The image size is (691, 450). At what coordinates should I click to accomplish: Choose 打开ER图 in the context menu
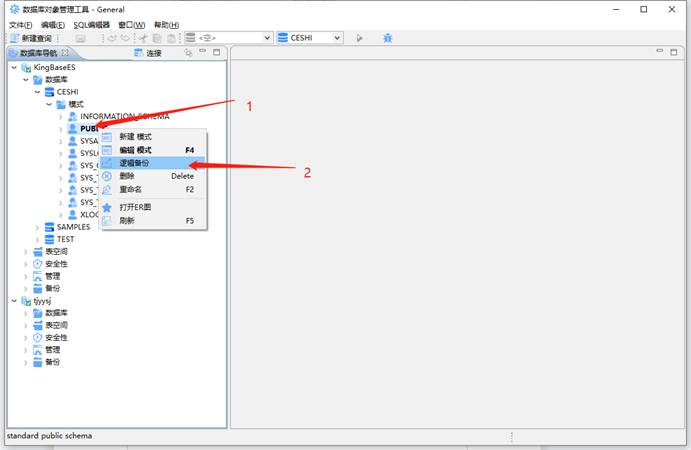tap(153, 207)
